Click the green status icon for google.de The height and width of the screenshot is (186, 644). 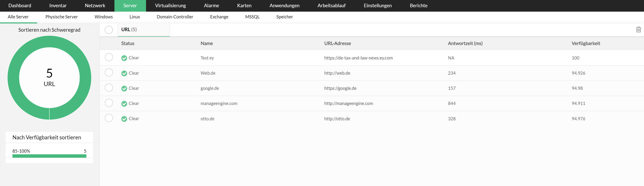124,88
